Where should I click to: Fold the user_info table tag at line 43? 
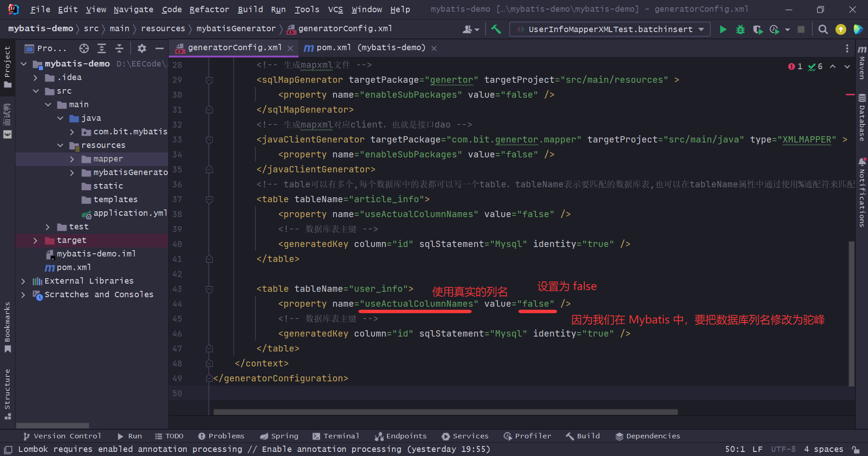pos(209,289)
